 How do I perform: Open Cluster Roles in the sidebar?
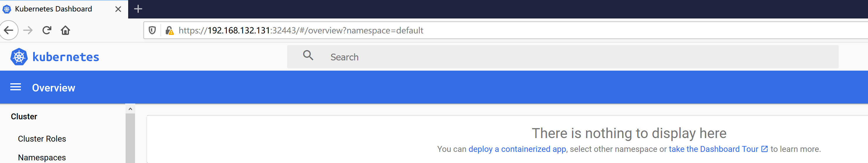point(42,139)
